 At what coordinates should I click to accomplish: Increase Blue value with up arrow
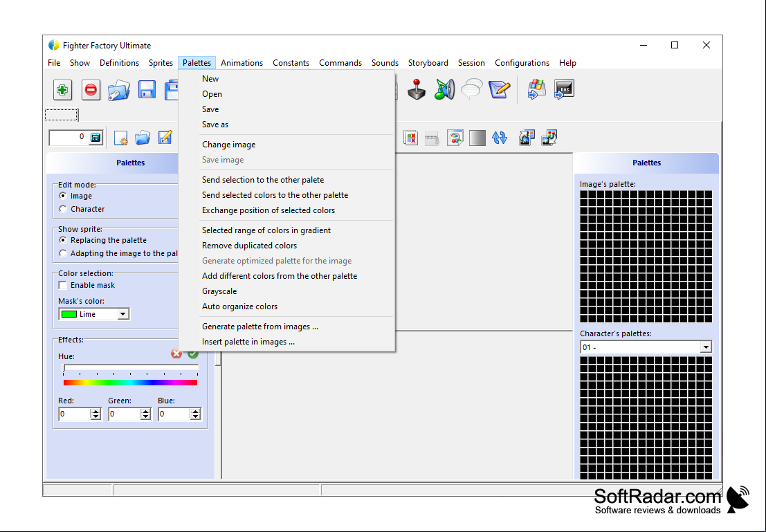point(195,412)
